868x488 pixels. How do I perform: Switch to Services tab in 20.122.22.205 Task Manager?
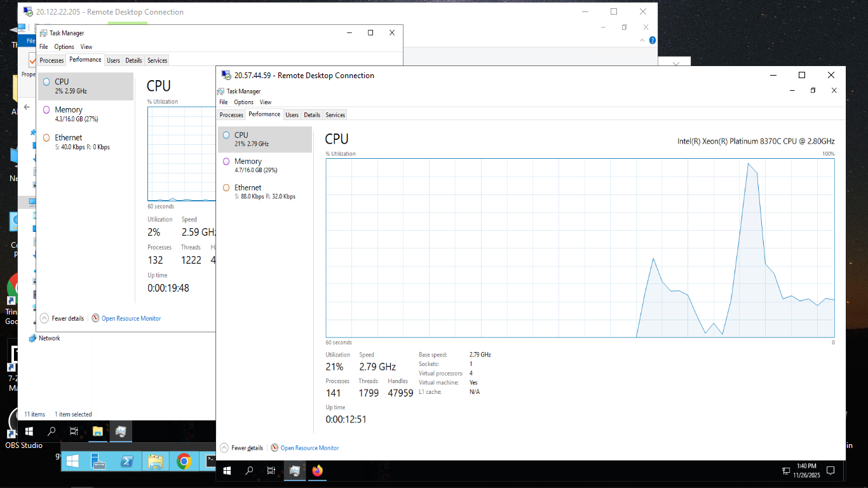(157, 60)
